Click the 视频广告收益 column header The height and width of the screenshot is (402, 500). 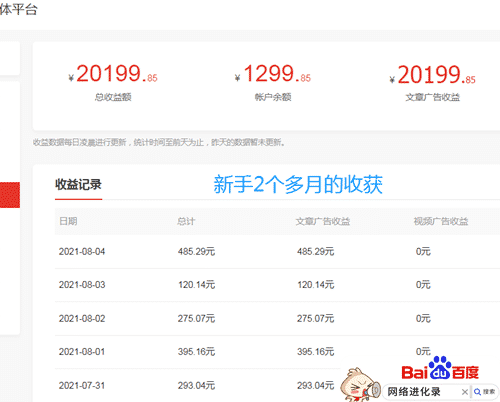[441, 221]
